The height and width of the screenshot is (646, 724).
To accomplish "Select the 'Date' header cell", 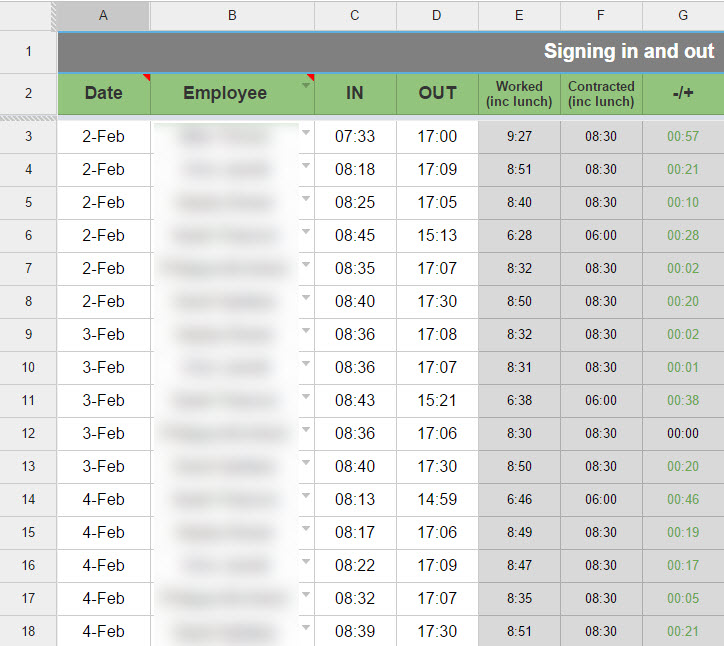I will (104, 93).
